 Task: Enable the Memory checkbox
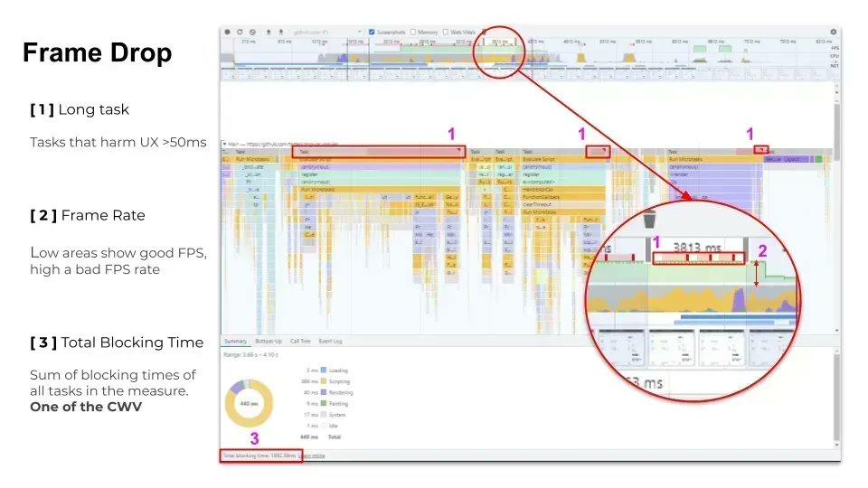coord(413,33)
